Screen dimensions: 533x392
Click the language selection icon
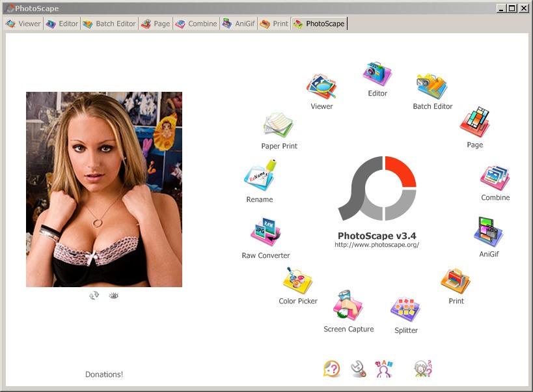pyautogui.click(x=384, y=369)
